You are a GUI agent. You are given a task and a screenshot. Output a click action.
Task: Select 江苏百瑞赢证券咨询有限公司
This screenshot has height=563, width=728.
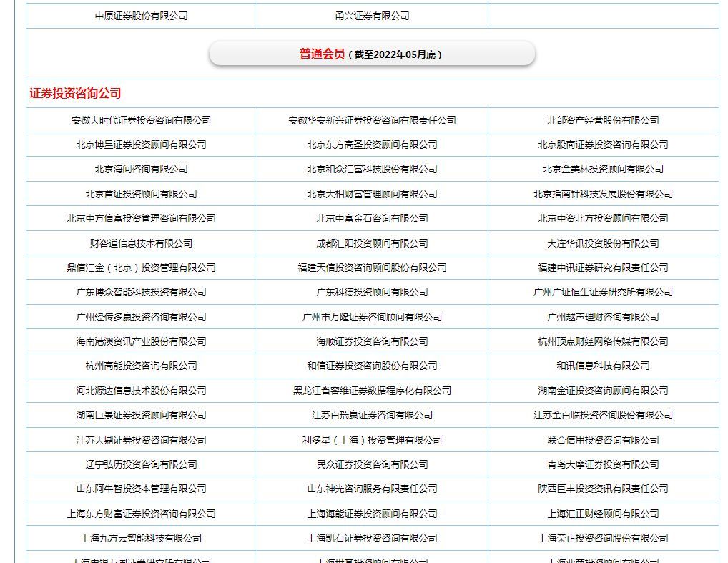point(373,416)
